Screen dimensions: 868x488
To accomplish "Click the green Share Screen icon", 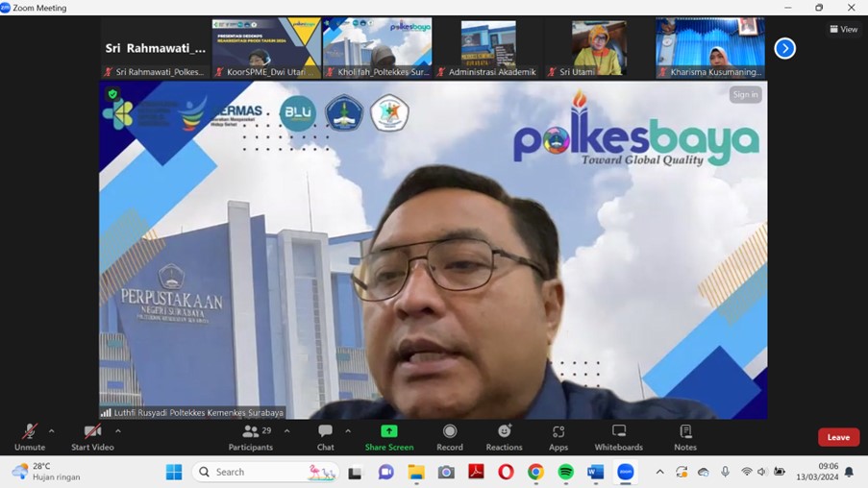I will coord(389,431).
